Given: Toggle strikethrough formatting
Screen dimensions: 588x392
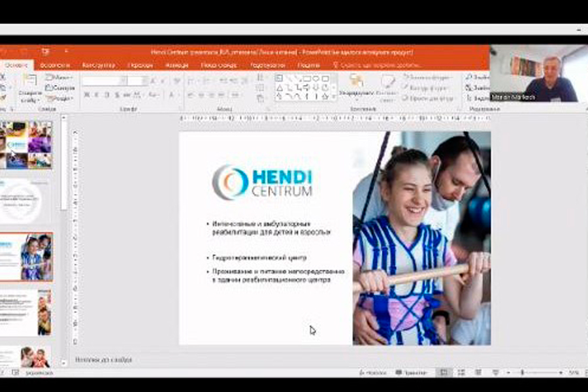Looking at the screenshot, I should (x=127, y=95).
